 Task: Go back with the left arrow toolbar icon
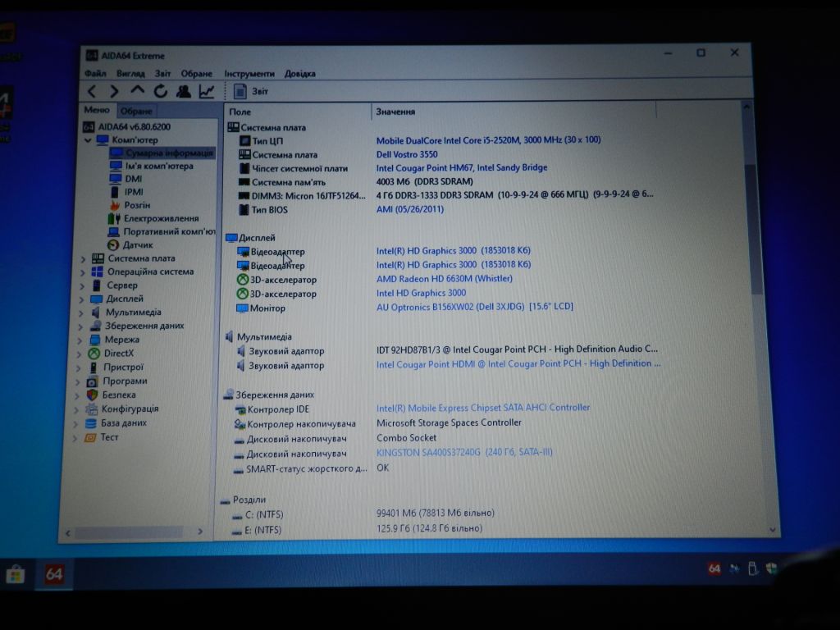click(x=92, y=92)
